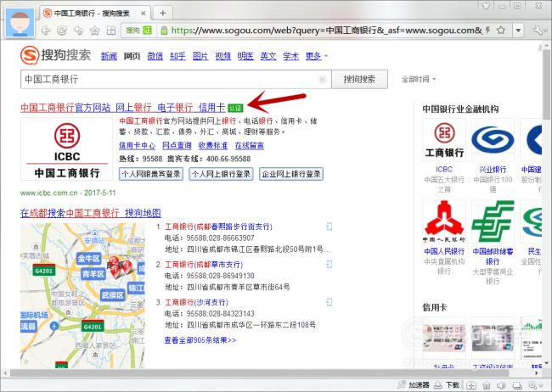Screen dimensions: 552x392
Task: Click the green security padlock icon
Action: click(164, 31)
